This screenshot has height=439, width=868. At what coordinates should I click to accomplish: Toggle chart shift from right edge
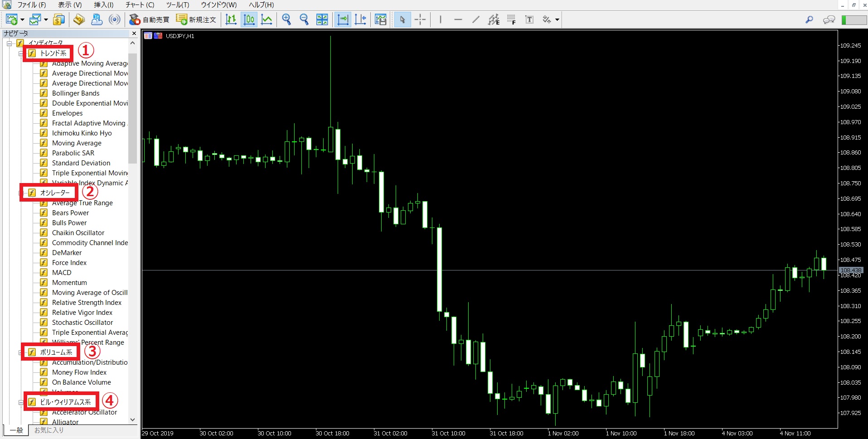(360, 19)
